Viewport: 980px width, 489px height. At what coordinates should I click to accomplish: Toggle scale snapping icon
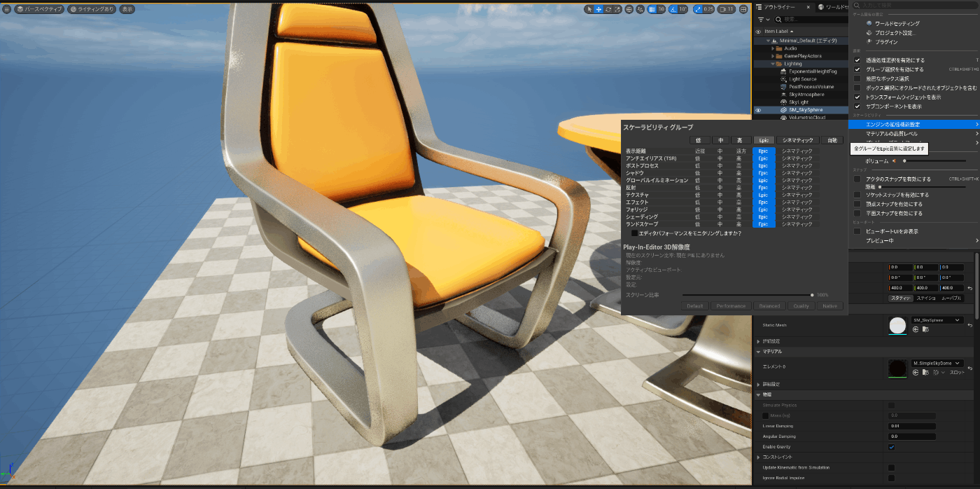pyautogui.click(x=699, y=9)
